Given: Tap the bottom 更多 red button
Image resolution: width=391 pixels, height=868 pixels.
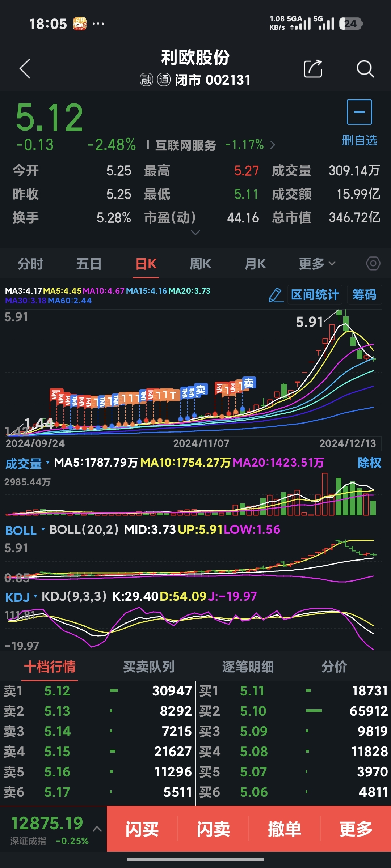Looking at the screenshot, I should point(356,829).
